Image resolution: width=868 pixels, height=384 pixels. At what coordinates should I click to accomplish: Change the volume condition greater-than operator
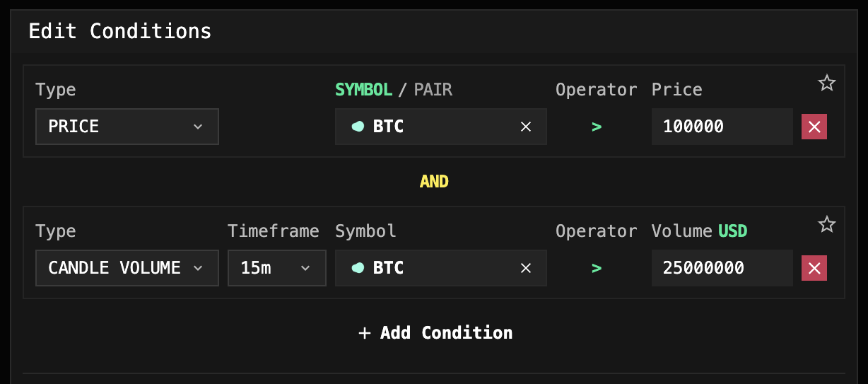[597, 269]
